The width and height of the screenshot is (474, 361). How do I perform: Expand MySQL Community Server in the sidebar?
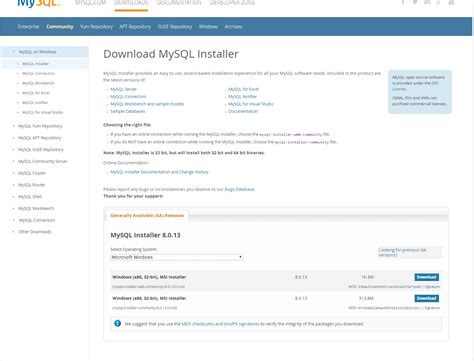43,161
